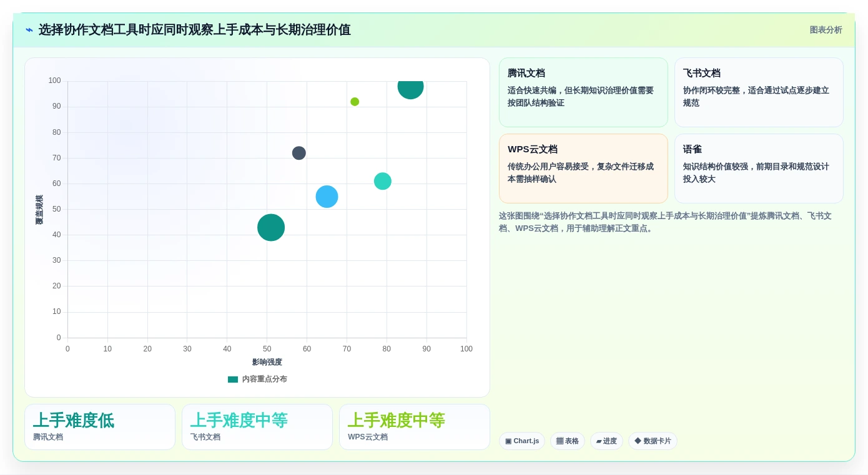Screen dimensions: 868x475
Task: Select the large teal bubble near 40
Action: (271, 227)
